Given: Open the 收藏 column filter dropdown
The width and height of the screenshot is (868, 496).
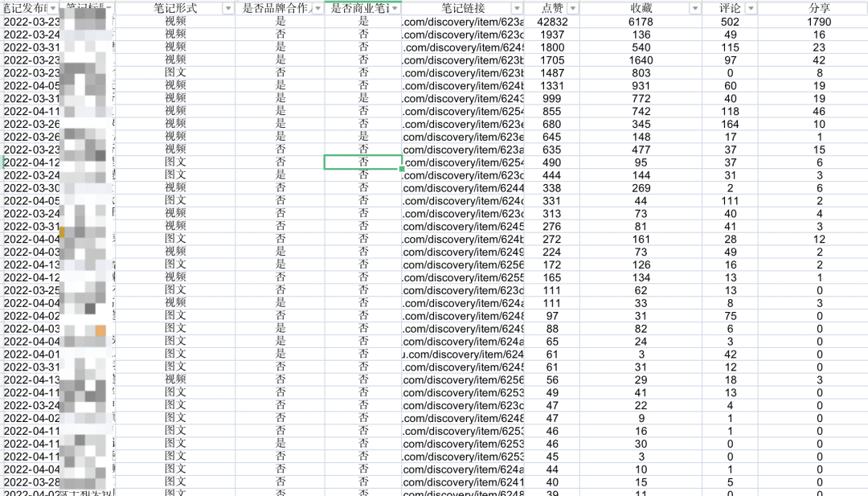Looking at the screenshot, I should pyautogui.click(x=694, y=8).
